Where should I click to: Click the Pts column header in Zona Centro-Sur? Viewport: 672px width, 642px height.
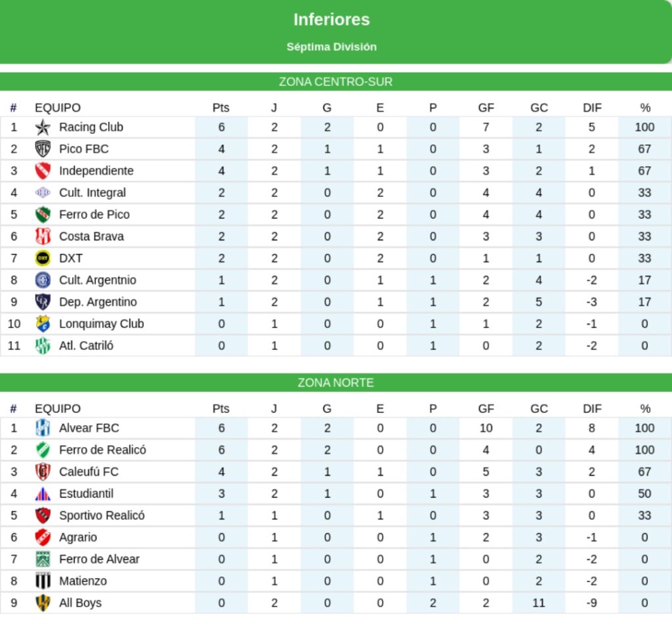coord(221,108)
